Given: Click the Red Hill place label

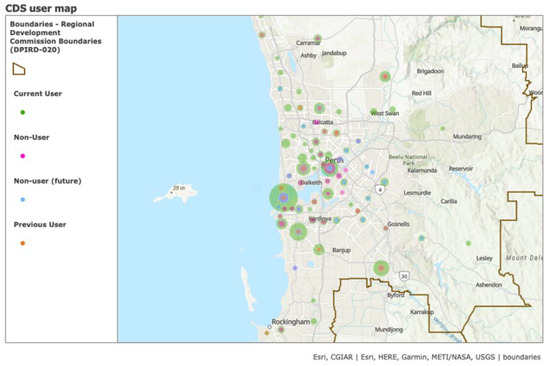Looking at the screenshot, I should (422, 93).
